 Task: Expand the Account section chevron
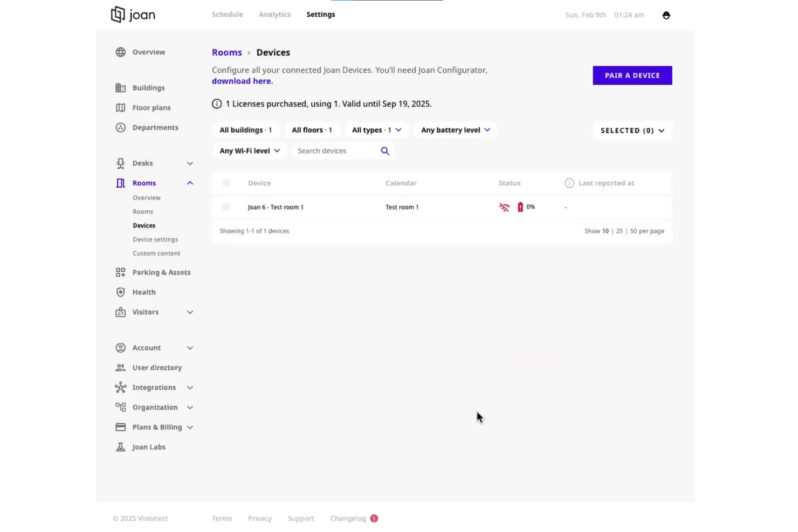(190, 348)
